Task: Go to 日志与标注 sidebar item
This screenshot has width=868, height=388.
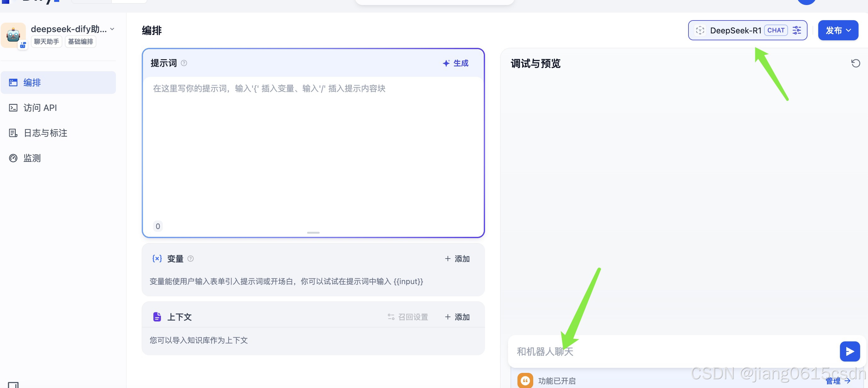Action: [x=45, y=133]
